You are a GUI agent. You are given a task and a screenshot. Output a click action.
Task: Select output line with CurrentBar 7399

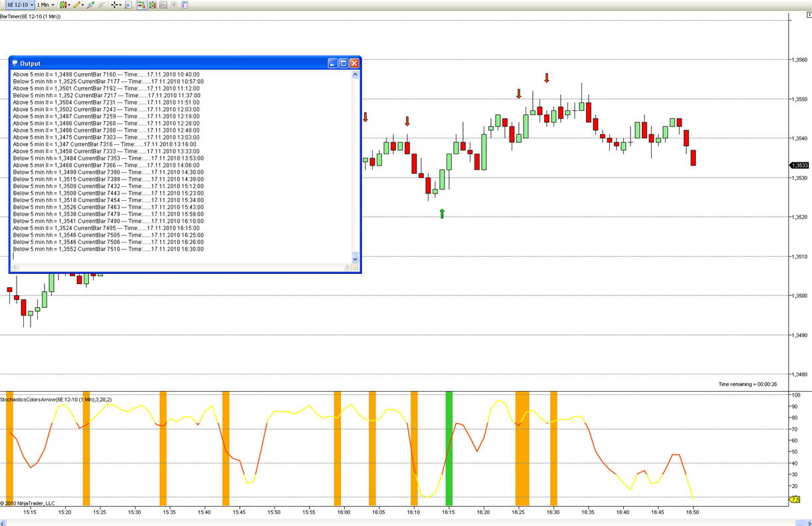pyautogui.click(x=108, y=179)
